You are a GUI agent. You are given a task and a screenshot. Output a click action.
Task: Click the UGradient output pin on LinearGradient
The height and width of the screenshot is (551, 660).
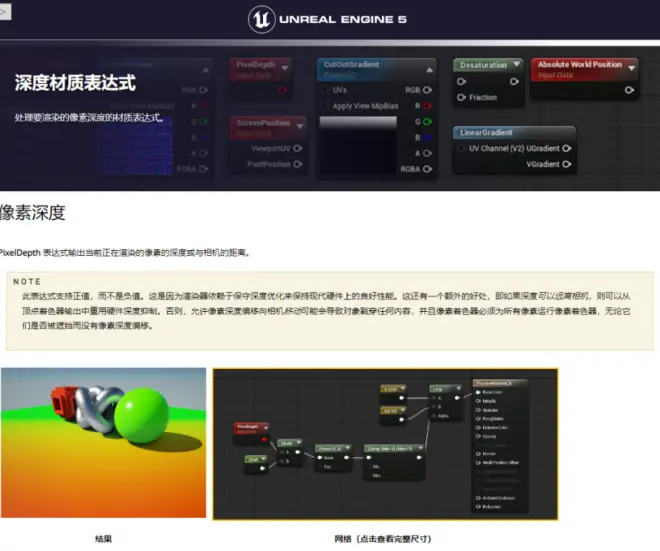(x=567, y=148)
